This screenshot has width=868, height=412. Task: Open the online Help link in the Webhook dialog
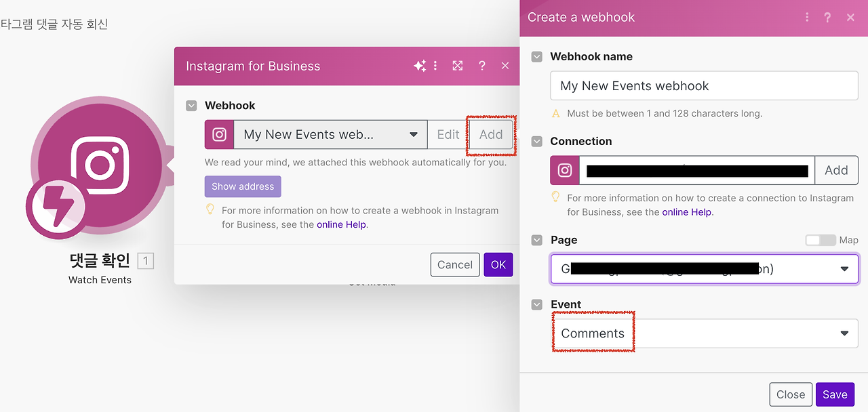click(341, 224)
